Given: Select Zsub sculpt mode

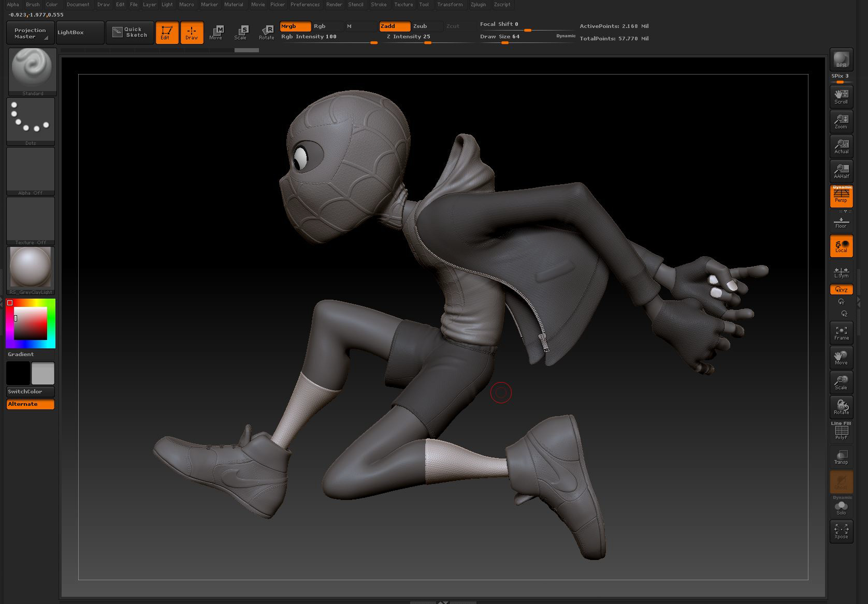Looking at the screenshot, I should click(427, 26).
